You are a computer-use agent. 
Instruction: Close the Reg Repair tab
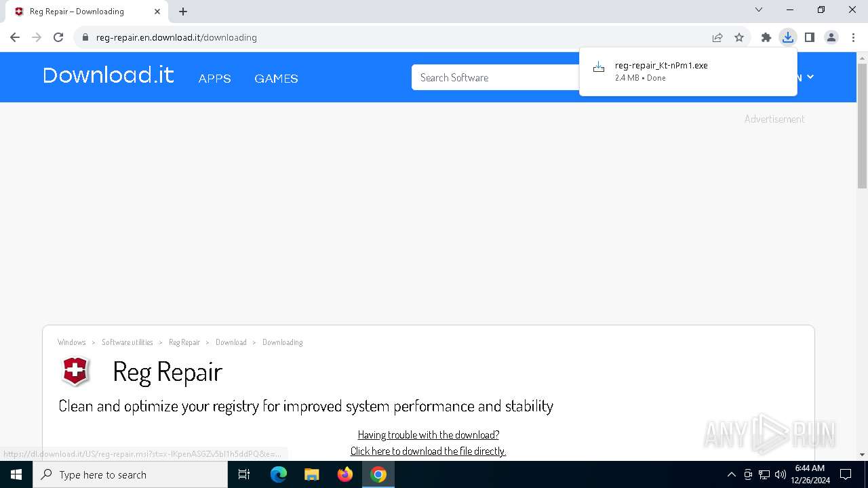[157, 12]
